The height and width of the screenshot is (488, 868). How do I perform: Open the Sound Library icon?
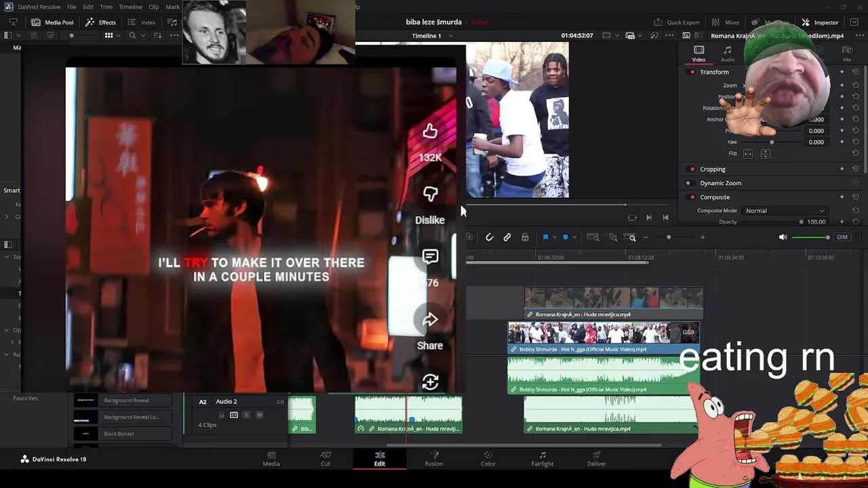(172, 22)
